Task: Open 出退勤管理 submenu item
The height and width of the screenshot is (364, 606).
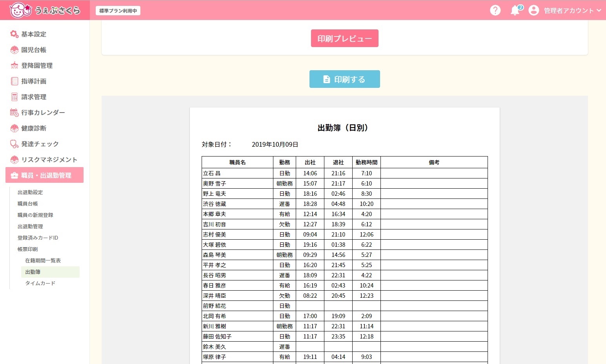Action: (x=30, y=226)
